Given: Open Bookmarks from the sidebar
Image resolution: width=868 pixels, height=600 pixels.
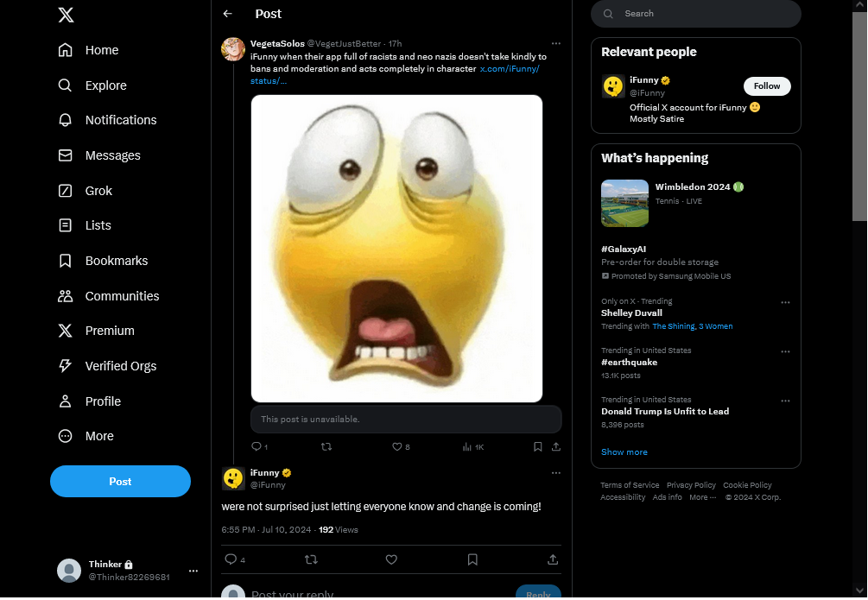Looking at the screenshot, I should point(103,262).
